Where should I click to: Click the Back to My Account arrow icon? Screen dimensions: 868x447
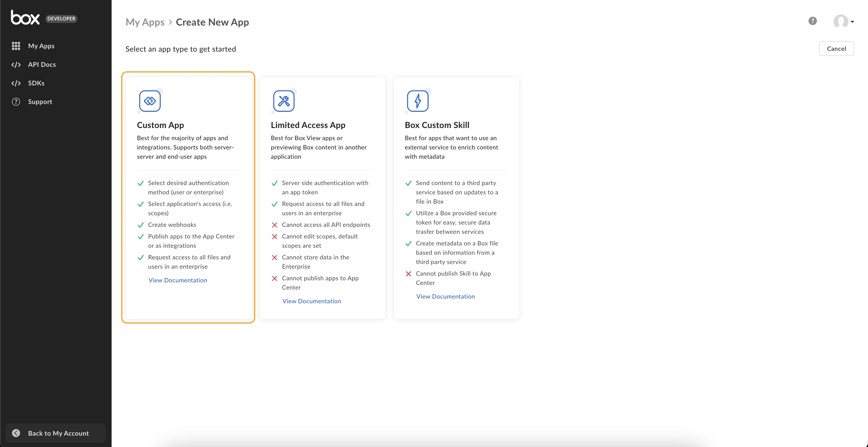click(x=16, y=433)
